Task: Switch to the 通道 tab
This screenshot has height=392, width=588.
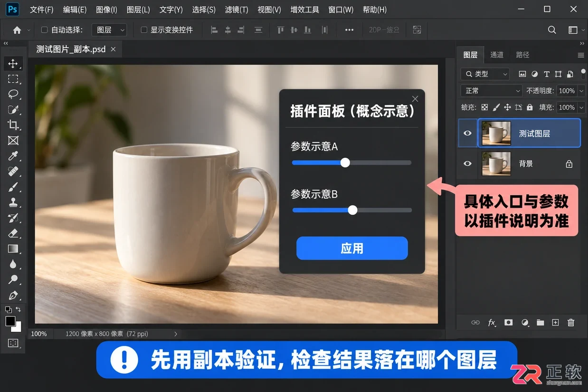Action: pyautogui.click(x=497, y=55)
